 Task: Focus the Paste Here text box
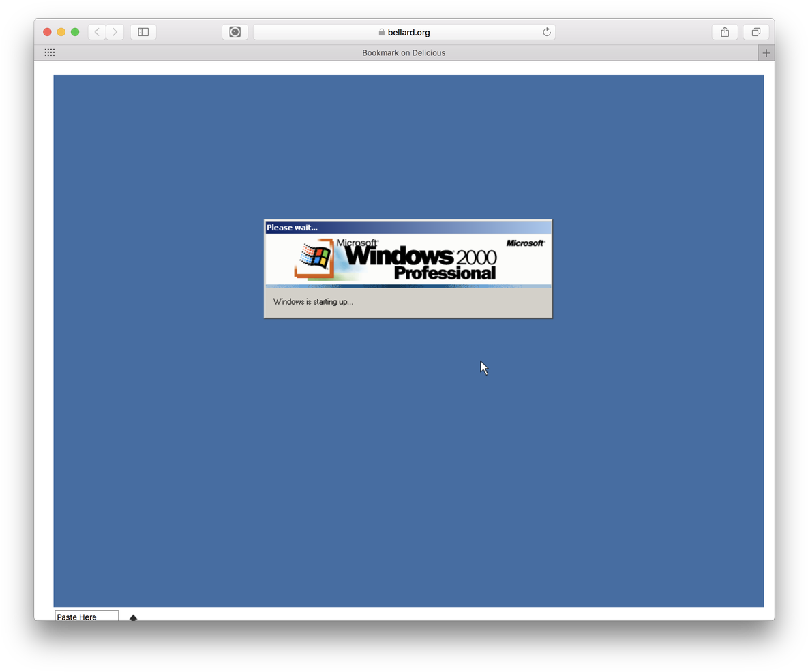(87, 616)
